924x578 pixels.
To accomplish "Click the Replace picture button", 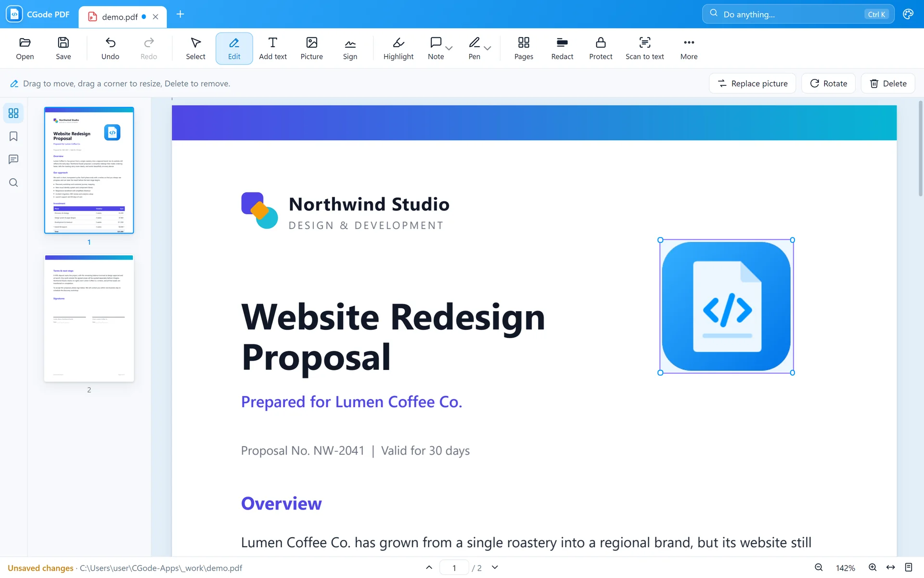I will [752, 83].
